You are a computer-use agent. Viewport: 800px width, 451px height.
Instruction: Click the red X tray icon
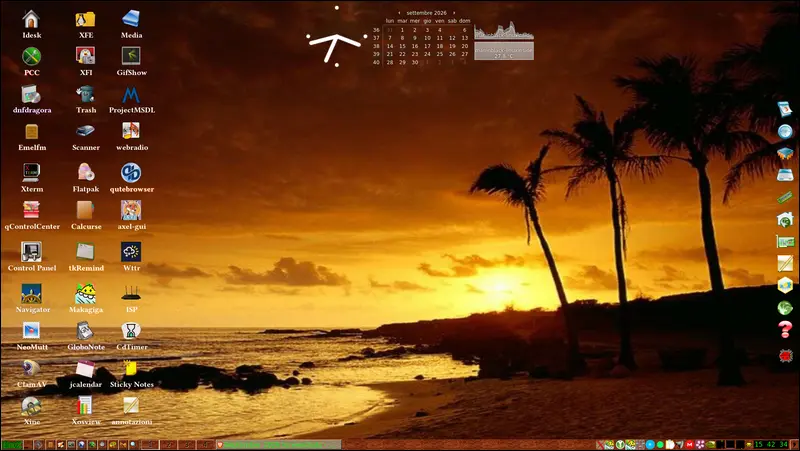click(601, 444)
